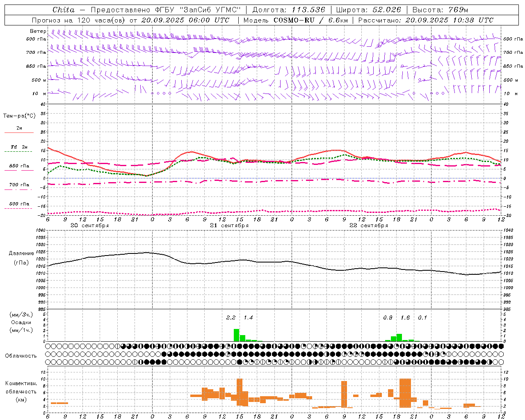
Task: Click the "(мм/1ч.)" precipitation unit label
Action: [x=21, y=330]
